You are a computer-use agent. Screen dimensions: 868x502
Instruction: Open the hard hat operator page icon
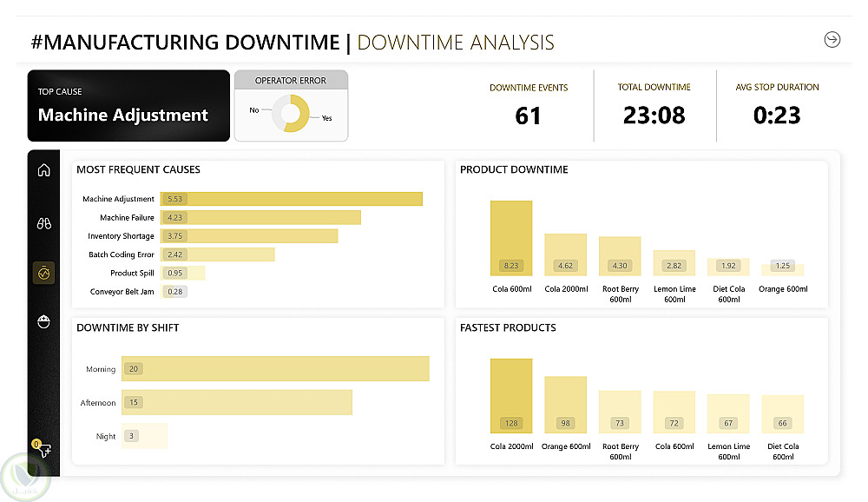tap(43, 322)
